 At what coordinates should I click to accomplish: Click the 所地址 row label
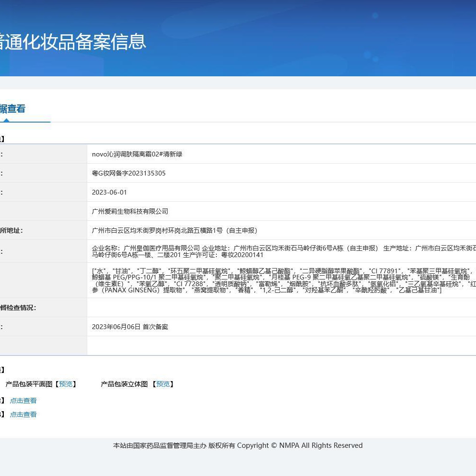[11, 230]
